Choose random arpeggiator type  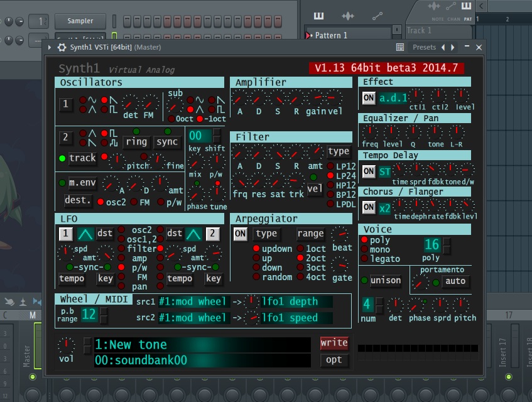[x=256, y=277]
